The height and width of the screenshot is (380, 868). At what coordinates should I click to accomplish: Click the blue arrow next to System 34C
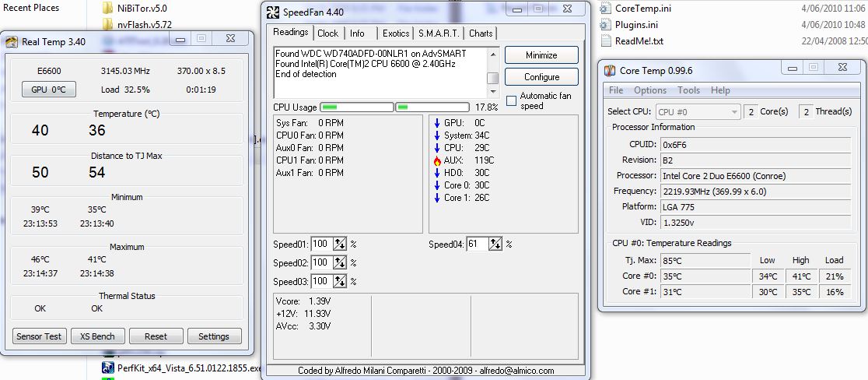pyautogui.click(x=437, y=135)
